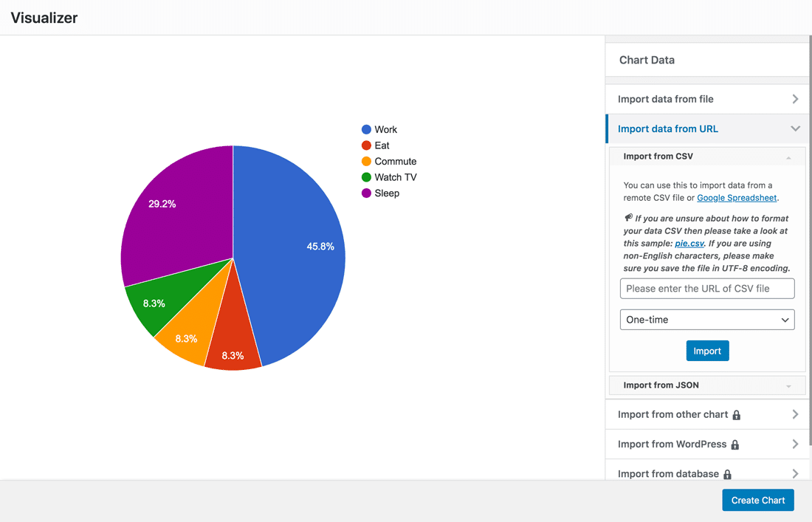Click the Commute legend label
This screenshot has height=522, width=812.
pos(395,162)
